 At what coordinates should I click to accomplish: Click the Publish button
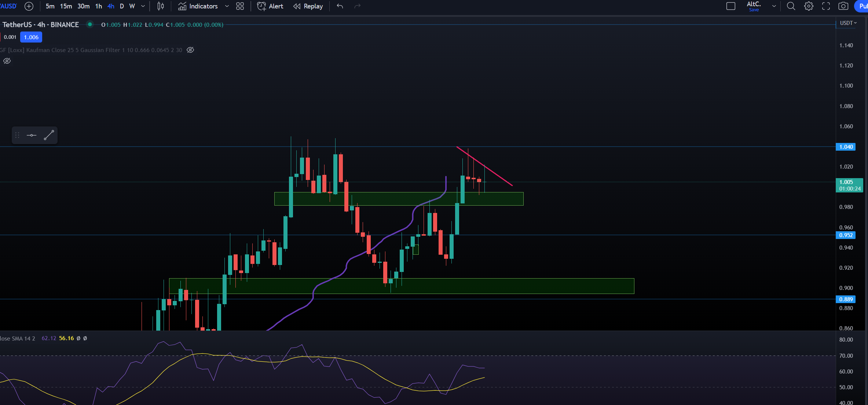pos(862,6)
